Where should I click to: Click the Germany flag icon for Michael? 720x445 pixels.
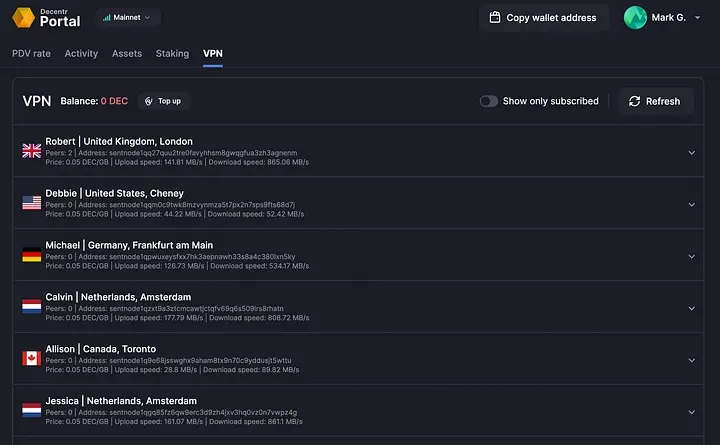pyautogui.click(x=31, y=255)
